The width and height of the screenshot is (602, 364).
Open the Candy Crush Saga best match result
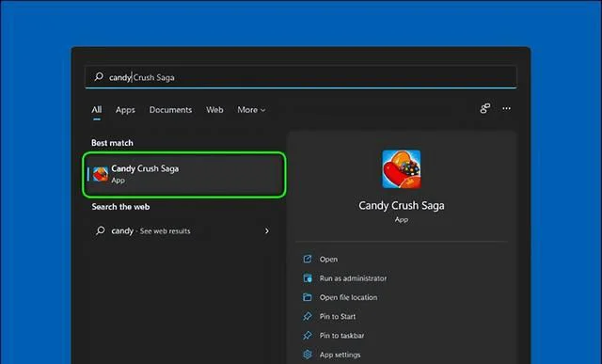click(x=184, y=175)
